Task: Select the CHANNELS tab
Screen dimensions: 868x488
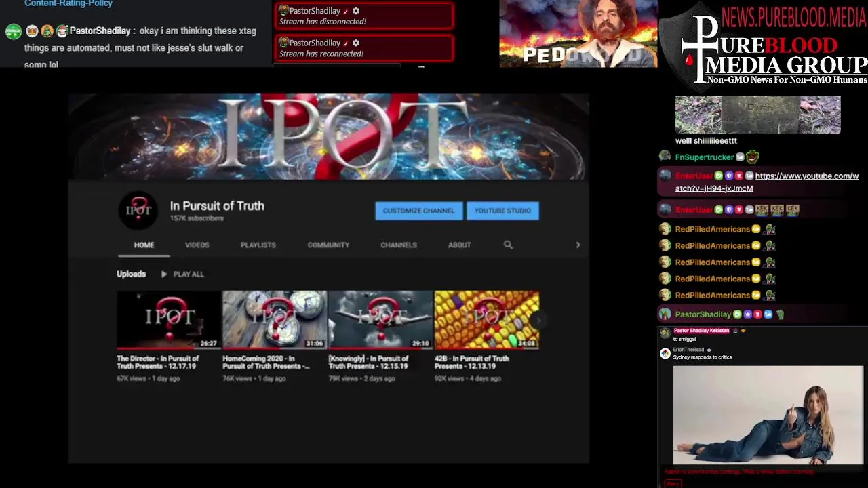Action: tap(399, 245)
